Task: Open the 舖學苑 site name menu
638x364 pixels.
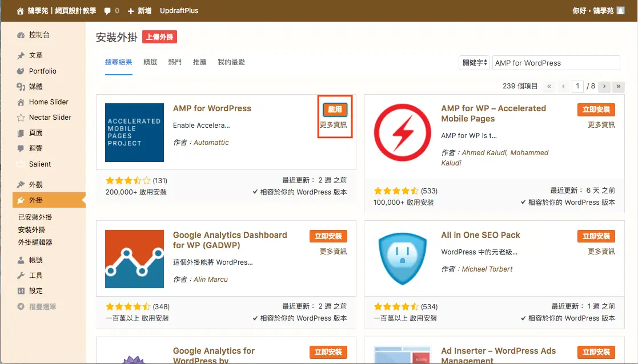Action: click(57, 11)
